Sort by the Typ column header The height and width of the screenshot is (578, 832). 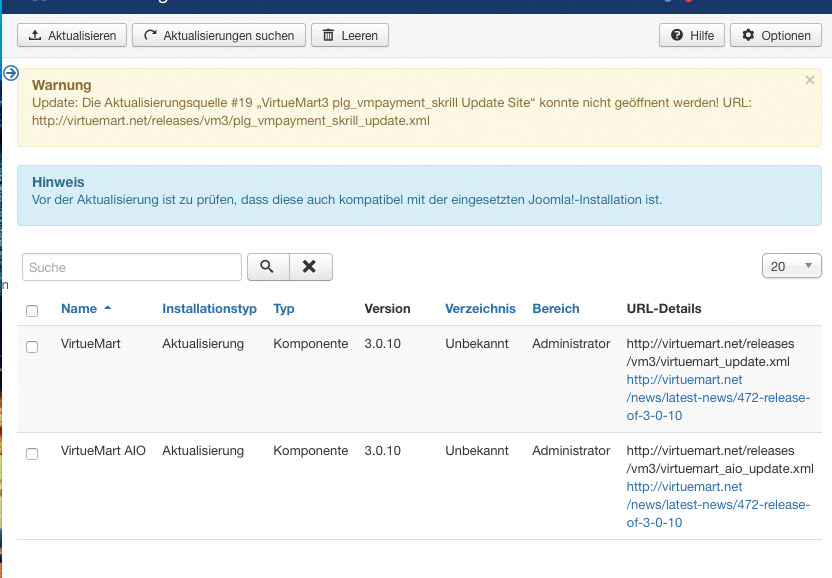(284, 309)
